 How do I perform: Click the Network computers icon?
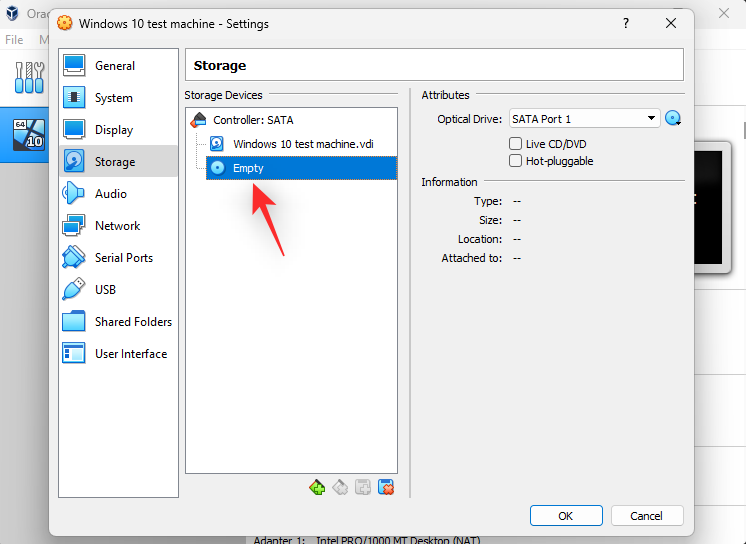(74, 225)
